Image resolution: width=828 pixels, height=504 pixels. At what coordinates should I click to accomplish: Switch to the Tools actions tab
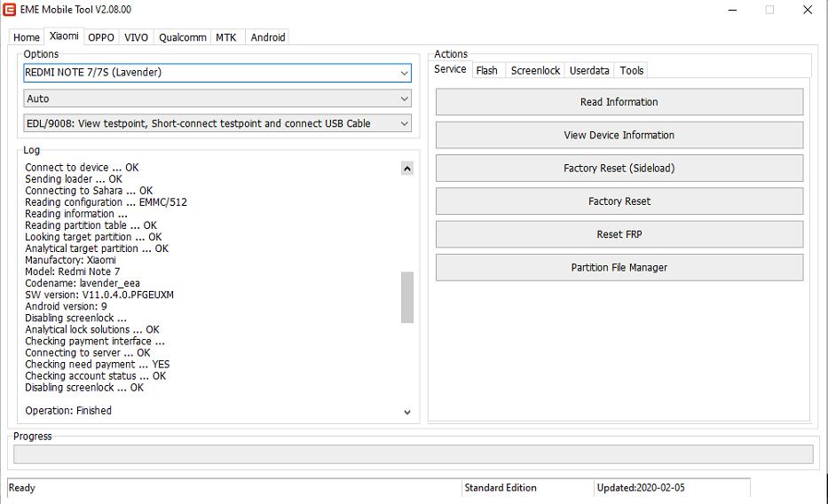(x=632, y=71)
